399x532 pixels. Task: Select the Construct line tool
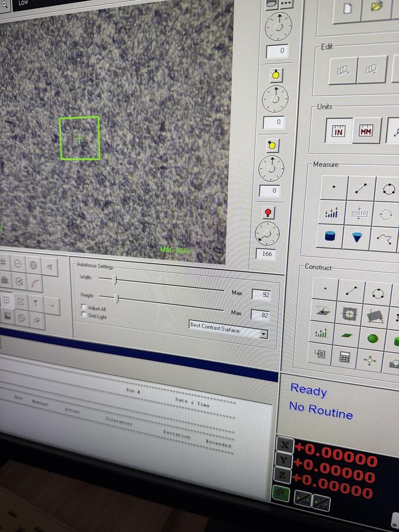(x=351, y=290)
